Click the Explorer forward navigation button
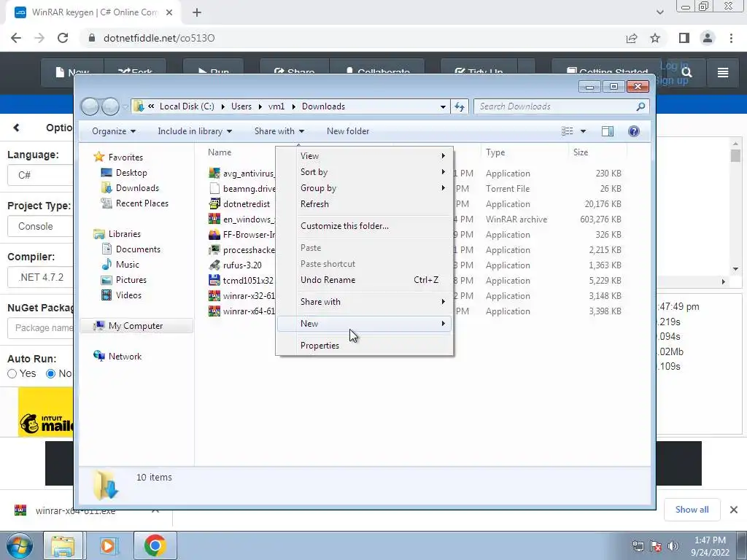747x560 pixels. [x=110, y=106]
